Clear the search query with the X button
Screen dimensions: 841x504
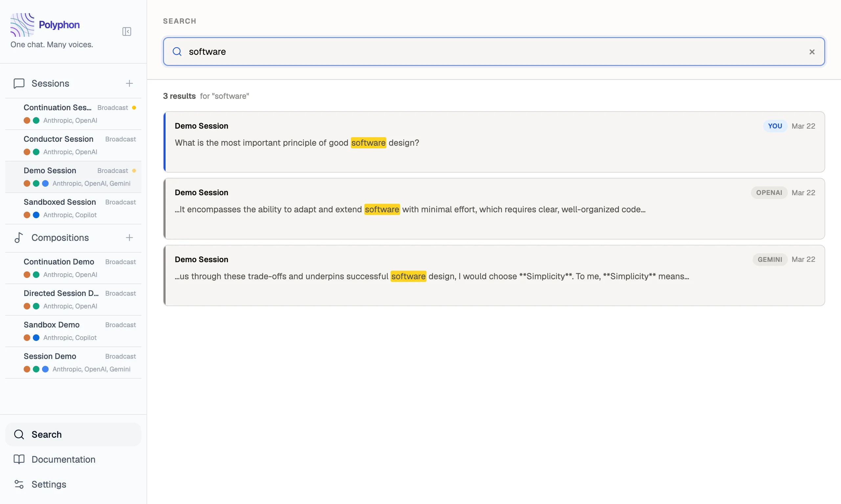click(812, 52)
